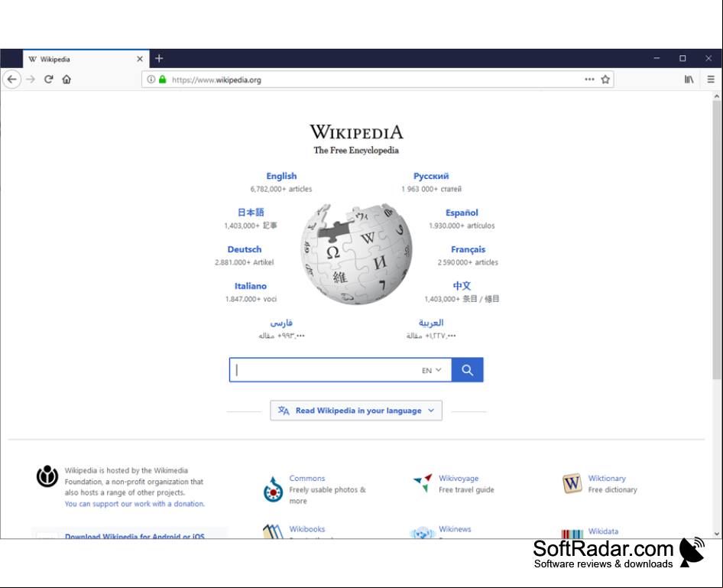Go back with the browser back arrow

point(12,80)
